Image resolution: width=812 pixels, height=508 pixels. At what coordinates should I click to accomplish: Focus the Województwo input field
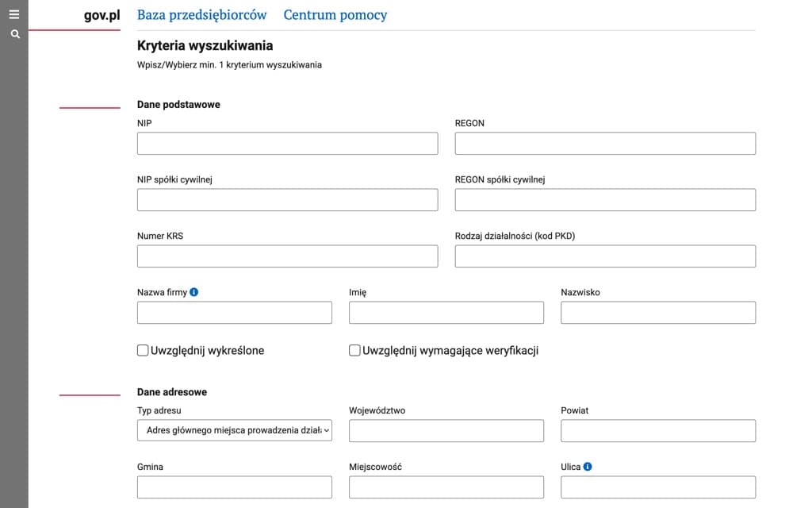[x=446, y=430]
